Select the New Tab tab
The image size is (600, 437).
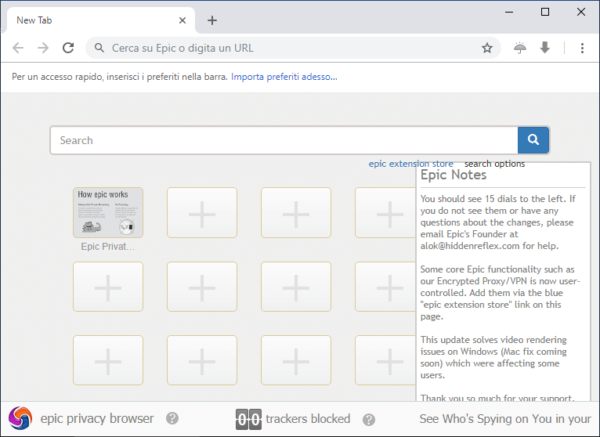99,20
